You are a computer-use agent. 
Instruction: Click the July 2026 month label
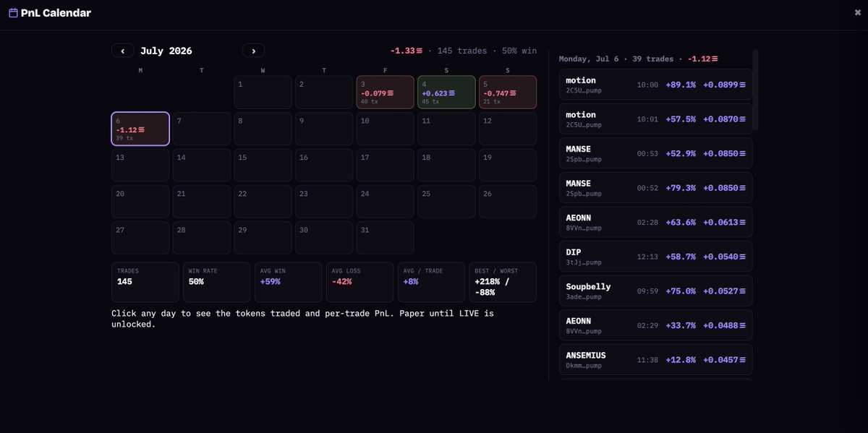coord(166,51)
